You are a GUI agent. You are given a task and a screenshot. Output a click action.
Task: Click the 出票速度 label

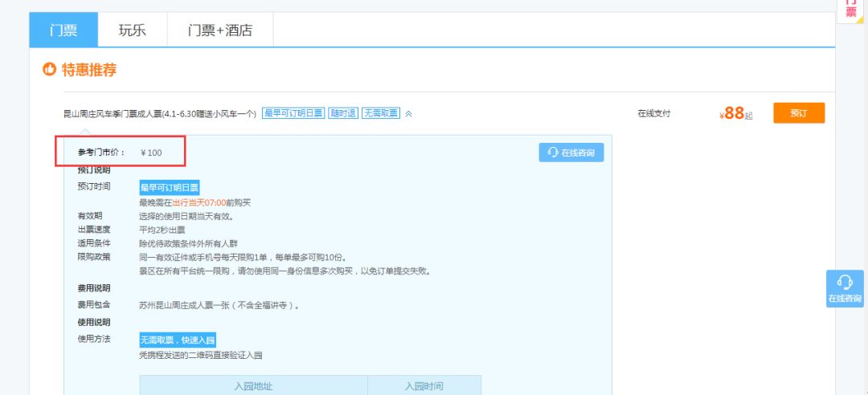click(x=94, y=229)
